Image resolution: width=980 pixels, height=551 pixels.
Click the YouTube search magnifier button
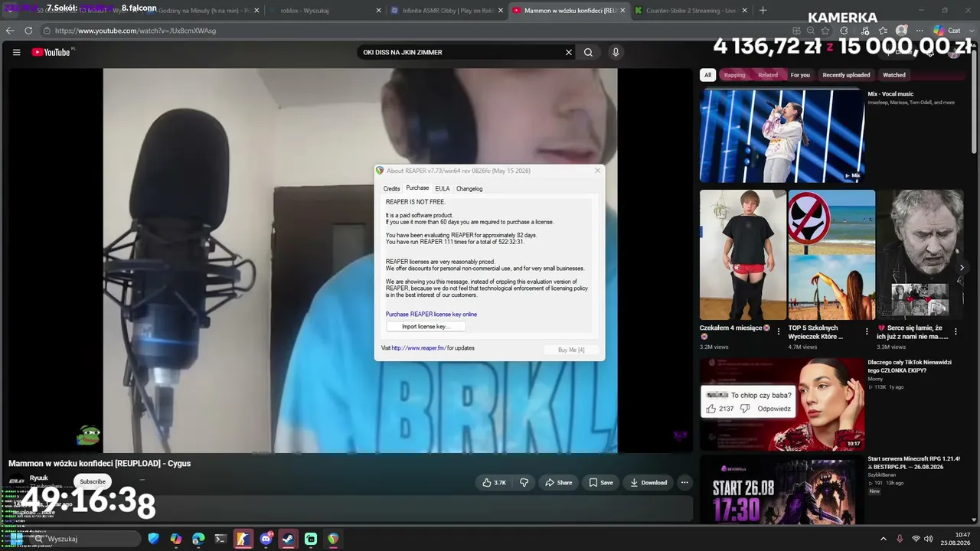[588, 52]
